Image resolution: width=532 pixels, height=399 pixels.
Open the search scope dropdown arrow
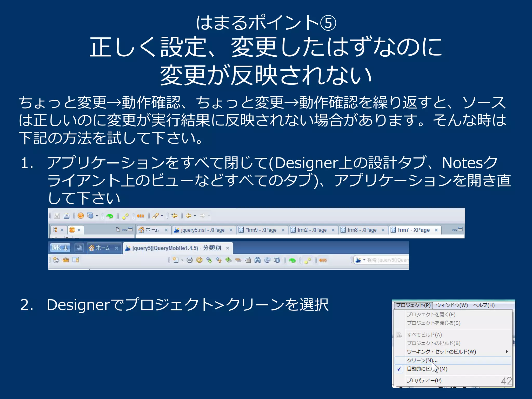point(364,260)
